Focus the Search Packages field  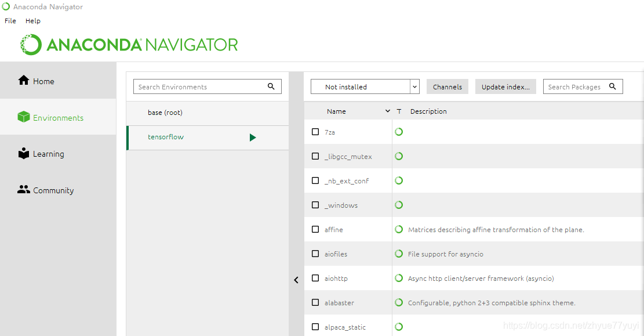tap(583, 86)
